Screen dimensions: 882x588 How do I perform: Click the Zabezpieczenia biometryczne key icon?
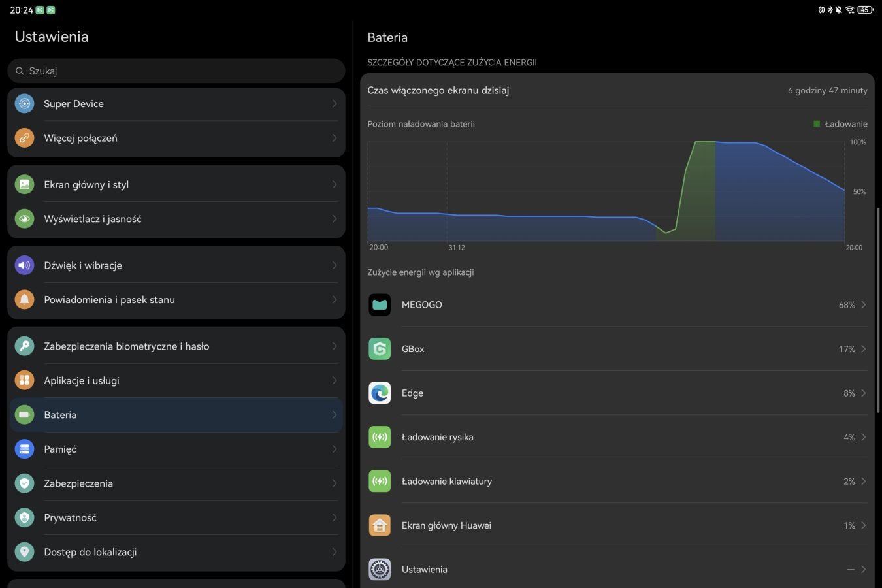pyautogui.click(x=25, y=346)
